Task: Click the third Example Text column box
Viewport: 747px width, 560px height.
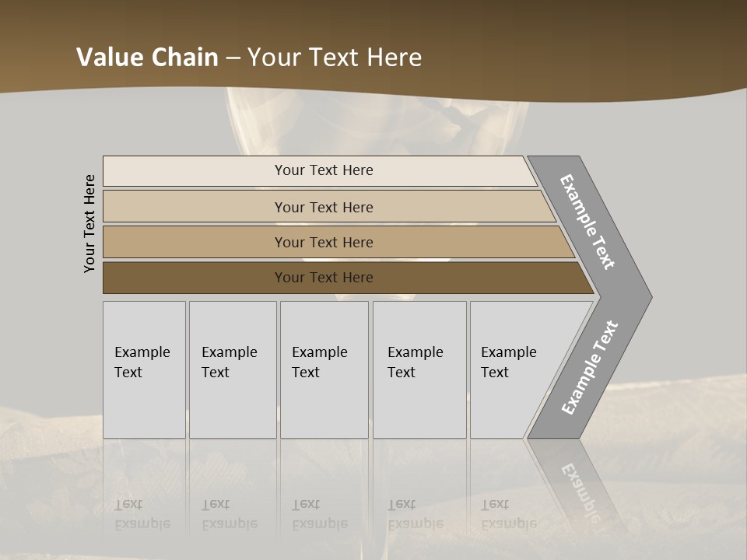Action: point(324,369)
